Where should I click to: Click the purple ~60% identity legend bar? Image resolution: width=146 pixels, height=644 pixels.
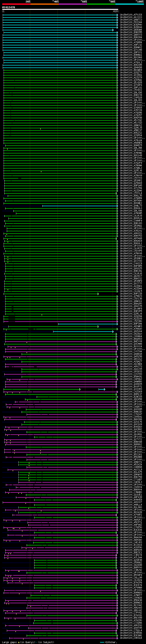tap(73, 4)
